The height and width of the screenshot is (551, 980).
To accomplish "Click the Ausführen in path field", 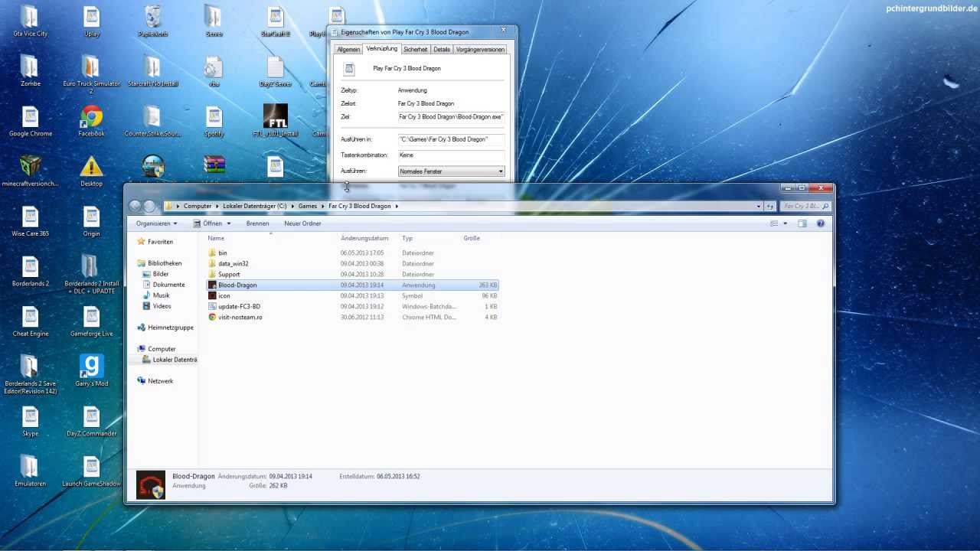I will [451, 139].
